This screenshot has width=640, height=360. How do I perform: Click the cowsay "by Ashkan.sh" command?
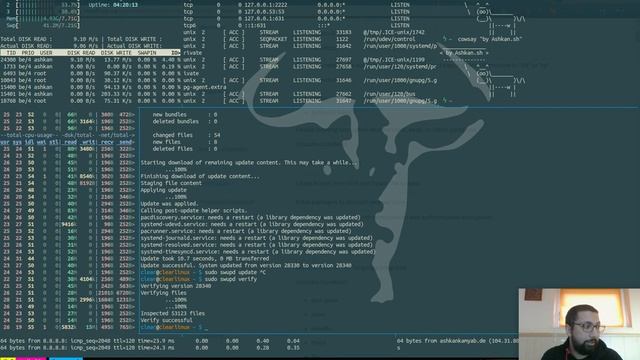[x=490, y=39]
